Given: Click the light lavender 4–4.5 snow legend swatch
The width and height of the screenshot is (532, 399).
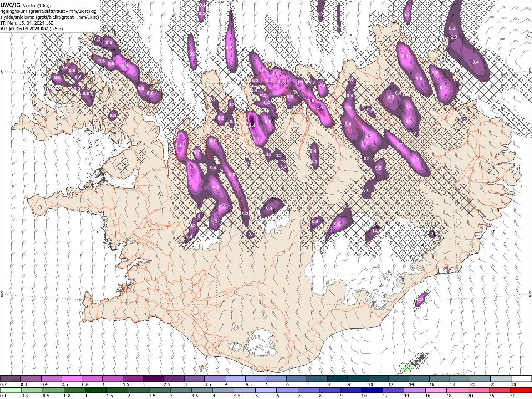Looking at the screenshot, I should [235, 378].
